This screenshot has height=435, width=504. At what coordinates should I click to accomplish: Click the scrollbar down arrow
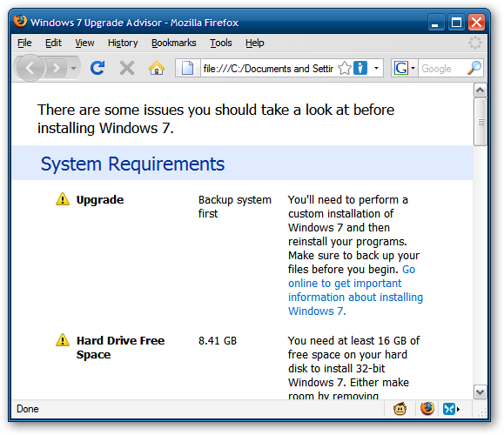pos(480,392)
